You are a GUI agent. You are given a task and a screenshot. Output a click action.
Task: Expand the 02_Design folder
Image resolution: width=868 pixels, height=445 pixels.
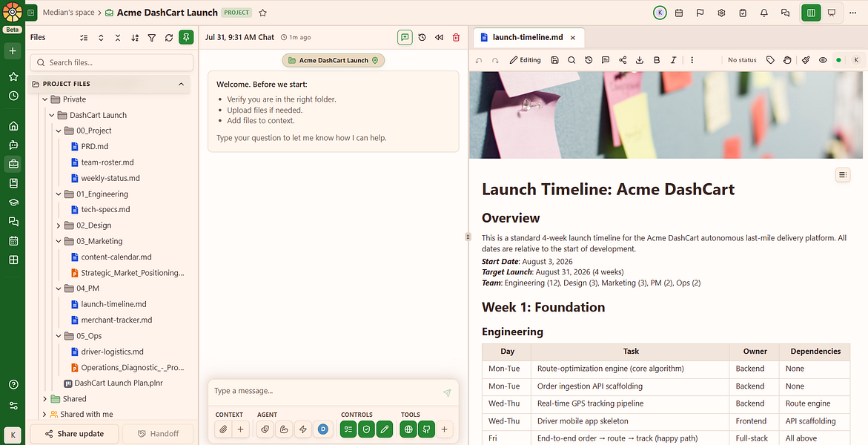[59, 225]
